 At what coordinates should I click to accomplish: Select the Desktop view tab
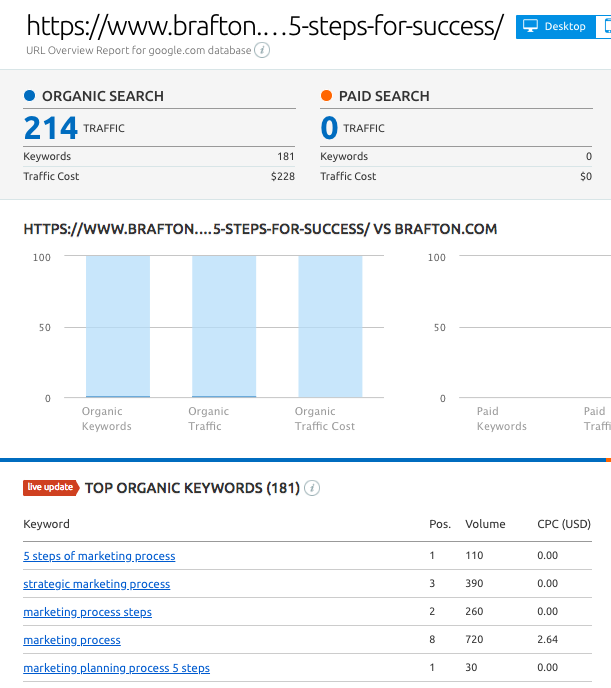pyautogui.click(x=555, y=26)
